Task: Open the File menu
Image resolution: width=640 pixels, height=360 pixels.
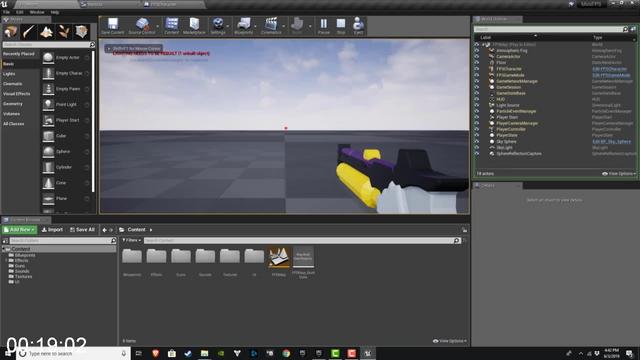Action: coord(6,12)
